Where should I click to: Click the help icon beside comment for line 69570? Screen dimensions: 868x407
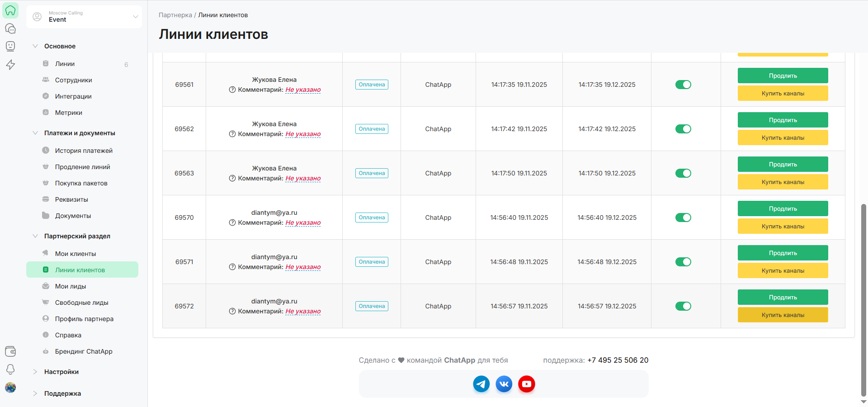(x=232, y=222)
